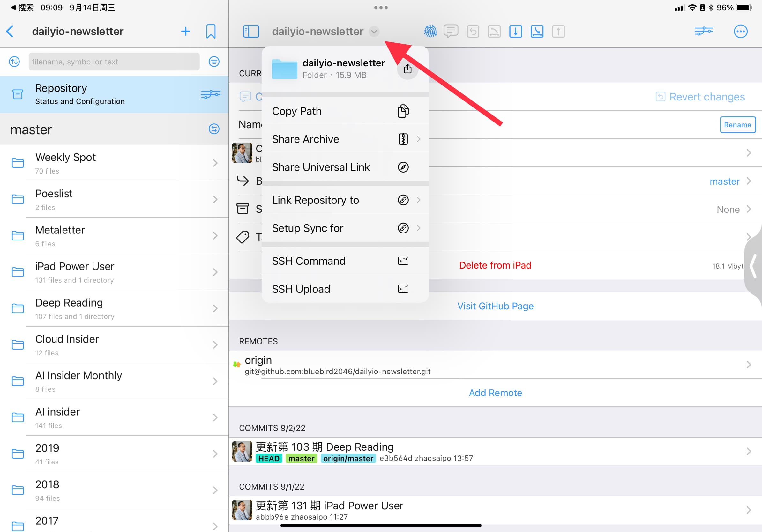Click the light blue folder icon in the popup header
Viewport: 762px width, 532px height.
[284, 69]
